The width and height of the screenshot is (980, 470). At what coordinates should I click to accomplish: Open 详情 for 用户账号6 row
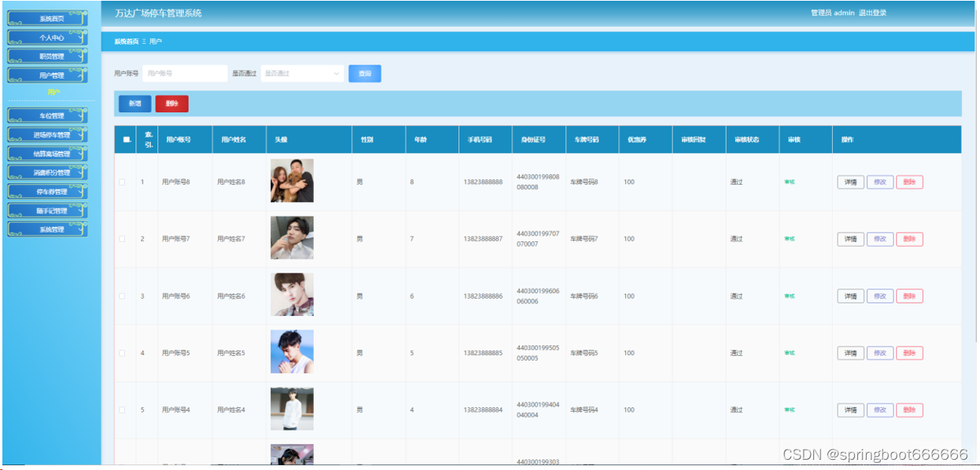pos(850,296)
